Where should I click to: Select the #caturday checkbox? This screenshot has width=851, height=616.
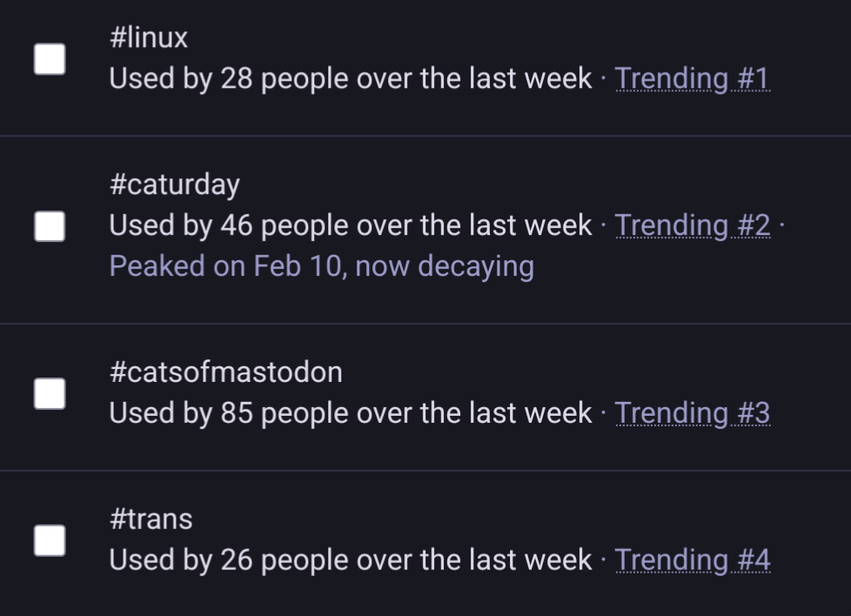(x=50, y=224)
